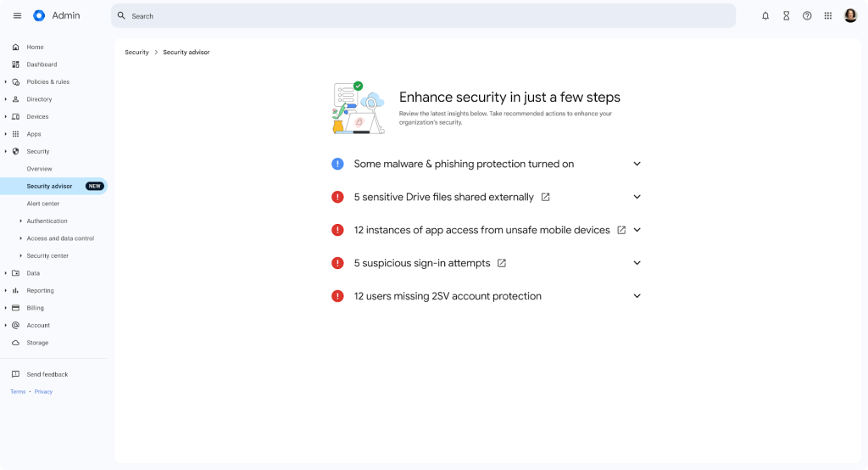The height and width of the screenshot is (470, 868).
Task: Open the Privacy link
Action: click(43, 392)
